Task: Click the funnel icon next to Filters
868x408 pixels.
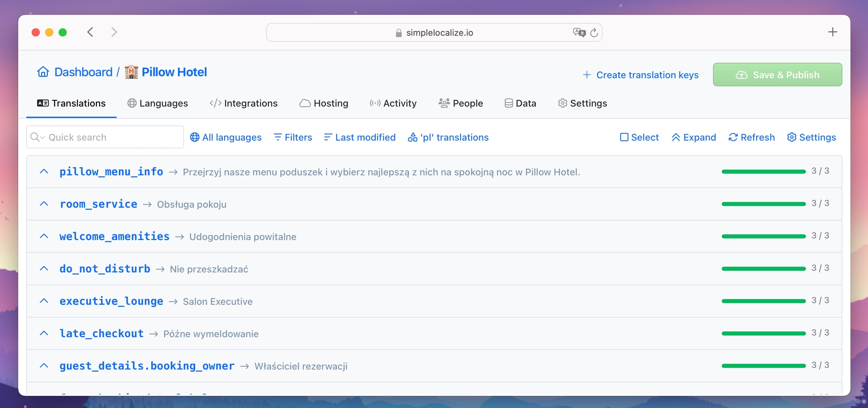Action: click(278, 137)
